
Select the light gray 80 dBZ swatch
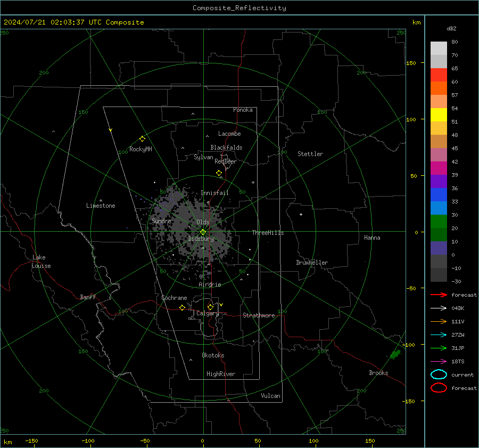(x=439, y=48)
